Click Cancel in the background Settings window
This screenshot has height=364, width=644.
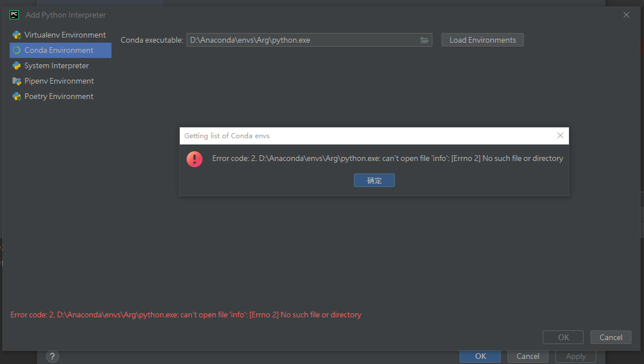[x=528, y=356]
